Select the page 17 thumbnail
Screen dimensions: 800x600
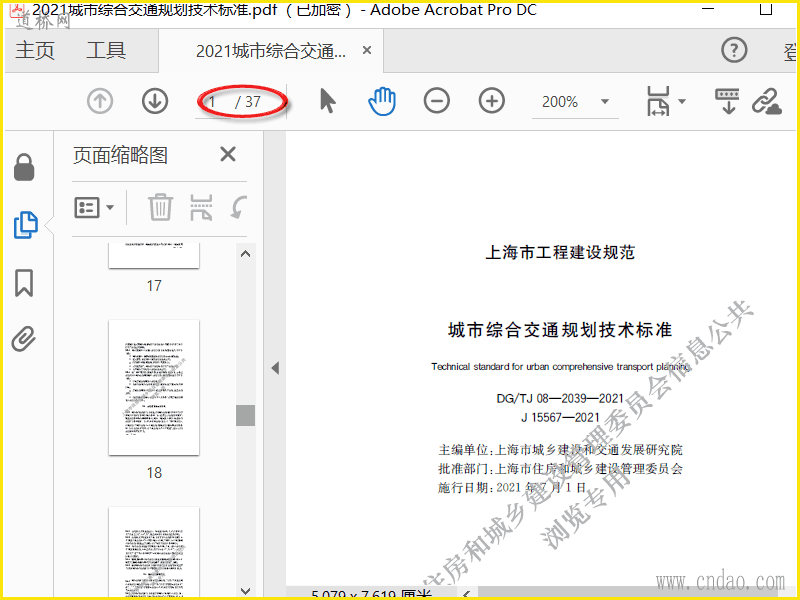coord(154,255)
